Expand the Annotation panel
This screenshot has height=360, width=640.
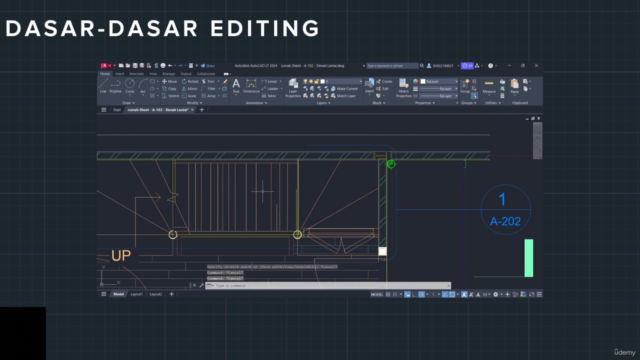[x=256, y=103]
